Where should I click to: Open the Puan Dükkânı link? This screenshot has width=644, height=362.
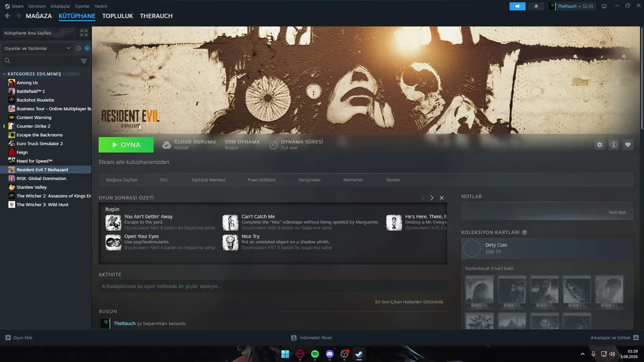click(261, 180)
